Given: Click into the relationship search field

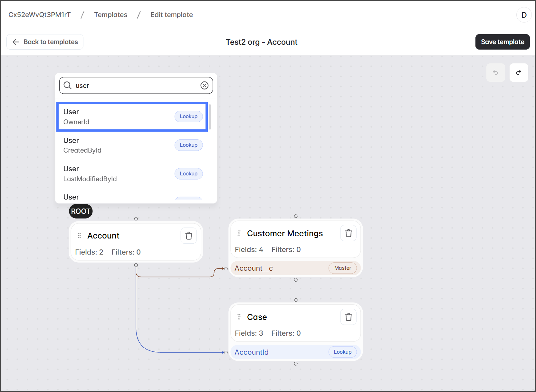Looking at the screenshot, I should coord(135,85).
